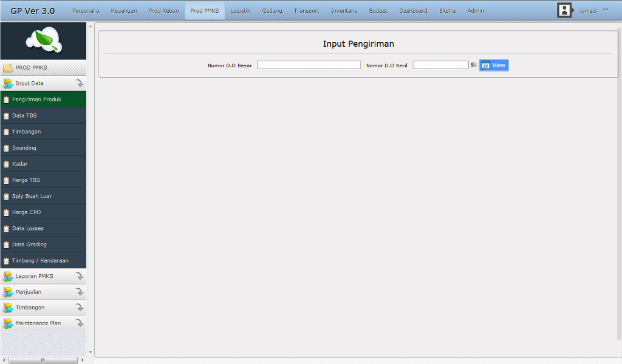Viewport: 622px width, 364px height.
Task: Open the Admin menu
Action: 475,11
